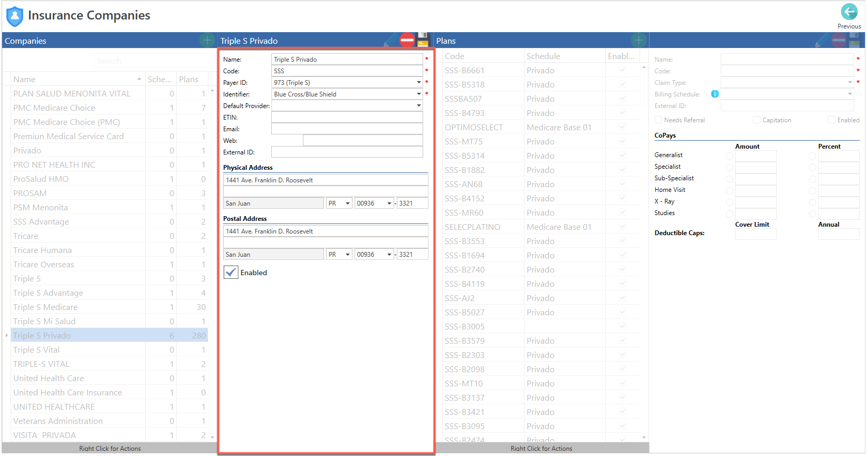
Task: Select plan OPTIMOSELECT row
Action: click(x=541, y=127)
